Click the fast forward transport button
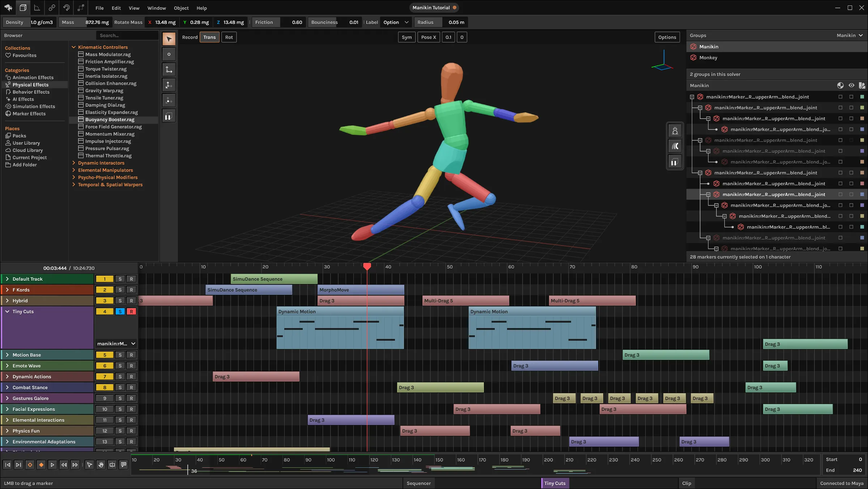 75,465
